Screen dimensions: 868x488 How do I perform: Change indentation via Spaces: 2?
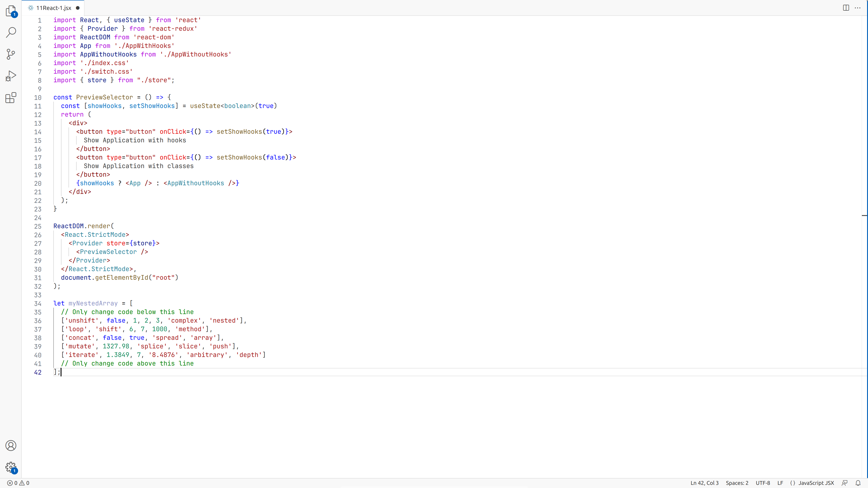tap(737, 483)
